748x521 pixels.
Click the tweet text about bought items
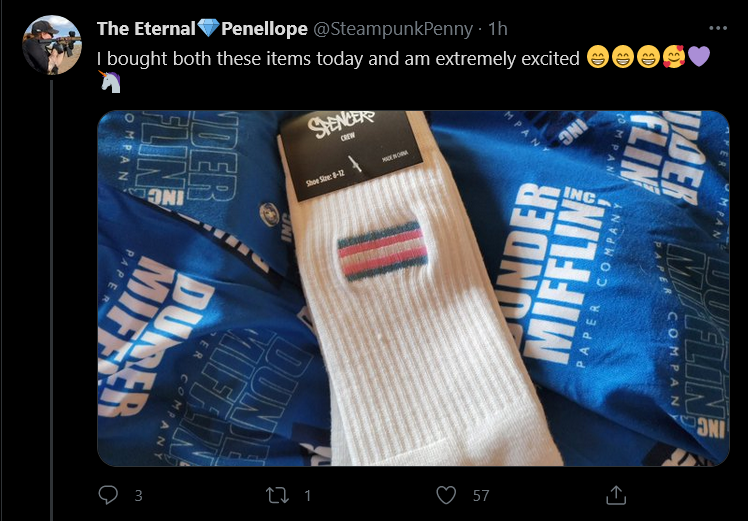click(x=338, y=58)
